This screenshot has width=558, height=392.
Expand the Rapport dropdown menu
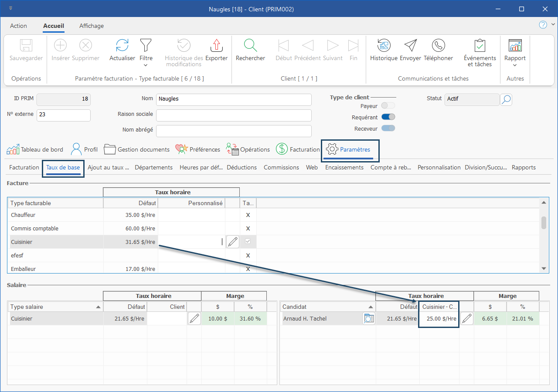click(515, 65)
